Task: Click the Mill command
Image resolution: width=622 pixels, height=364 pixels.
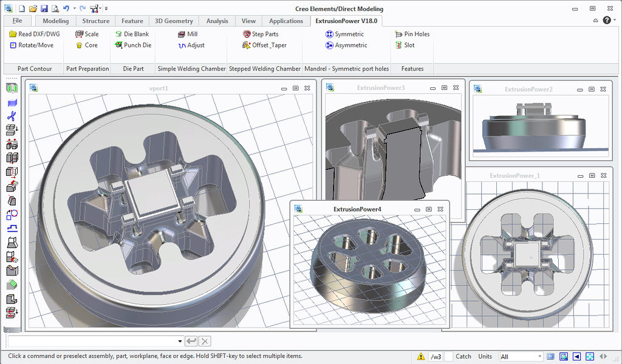Action: pos(188,34)
